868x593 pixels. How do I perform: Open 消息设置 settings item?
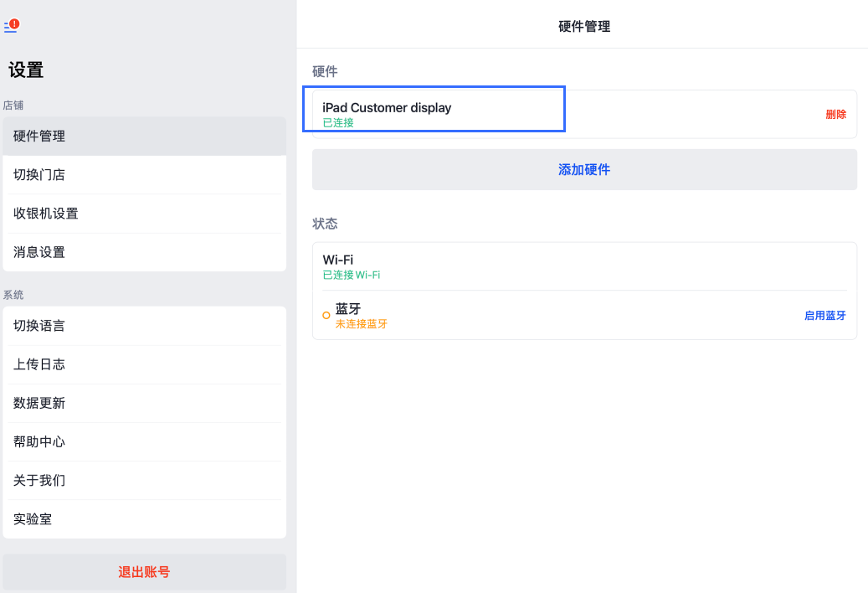coord(145,252)
